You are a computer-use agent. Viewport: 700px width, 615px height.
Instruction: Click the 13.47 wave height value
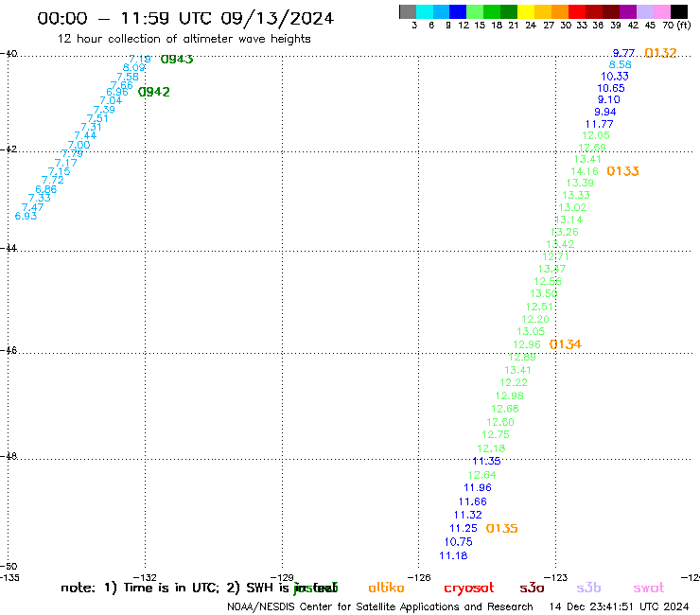click(x=551, y=269)
